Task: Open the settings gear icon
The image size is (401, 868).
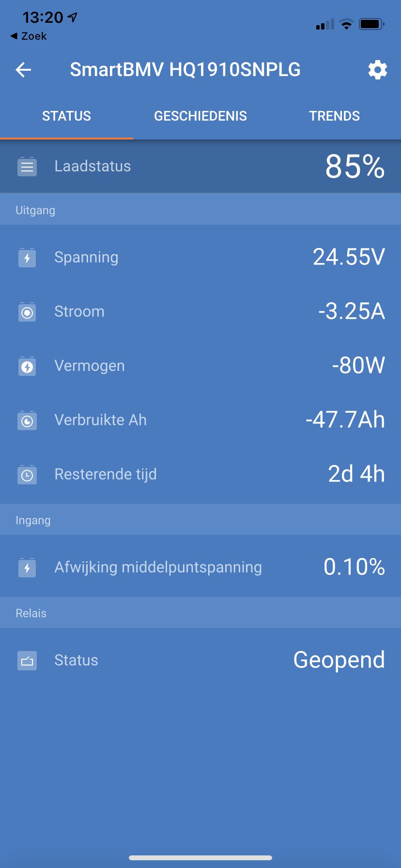Action: point(378,70)
